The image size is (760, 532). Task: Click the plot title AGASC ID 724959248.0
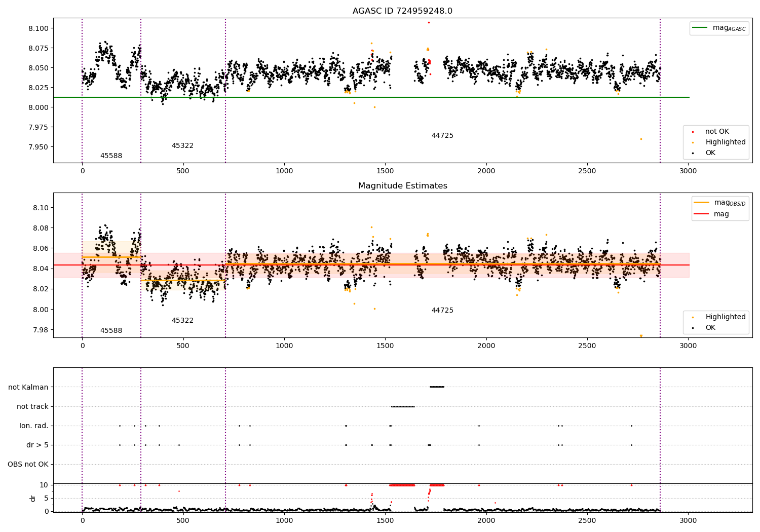[x=402, y=11]
